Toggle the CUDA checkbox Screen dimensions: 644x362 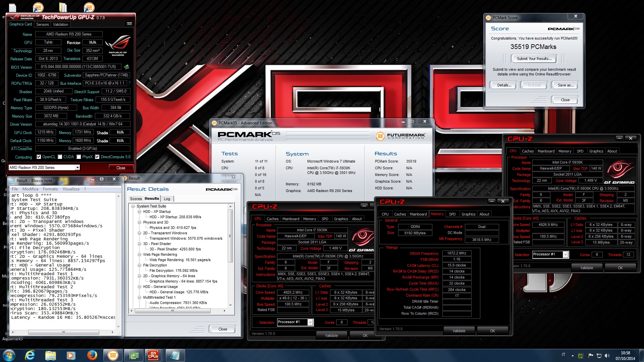[60, 157]
